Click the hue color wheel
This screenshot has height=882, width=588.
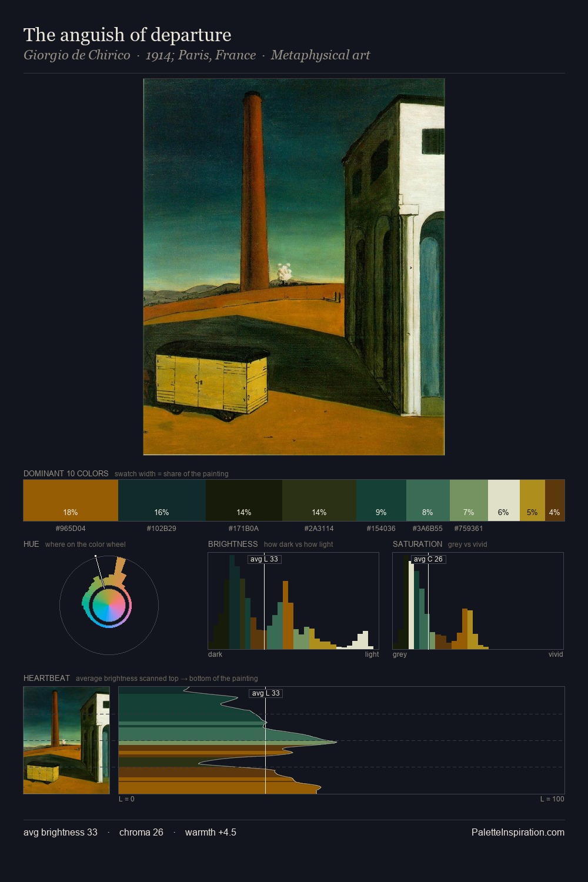coord(109,605)
